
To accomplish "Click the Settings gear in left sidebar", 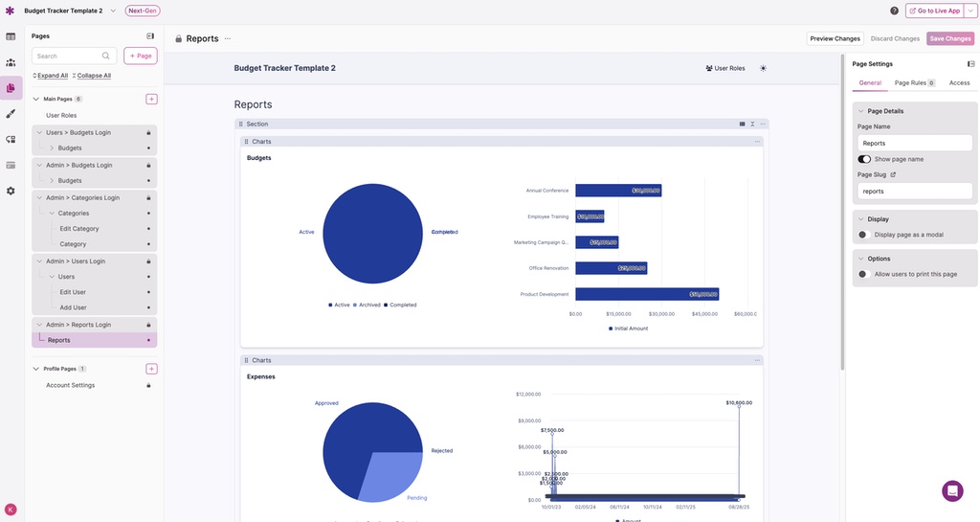I will pos(11,191).
